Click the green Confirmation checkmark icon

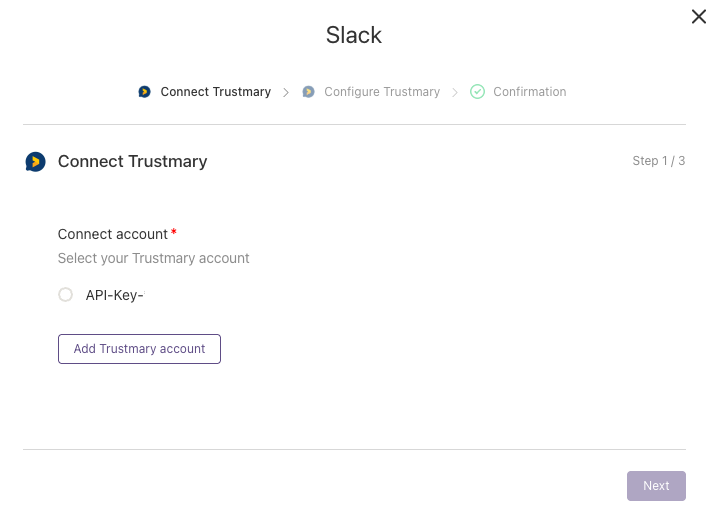[x=477, y=92]
